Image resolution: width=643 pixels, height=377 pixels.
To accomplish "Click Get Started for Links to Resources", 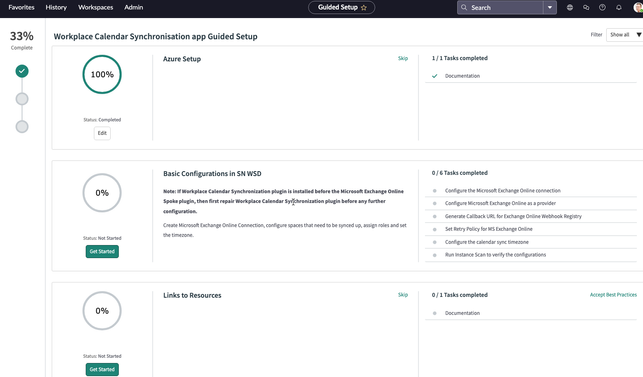I will pyautogui.click(x=102, y=369).
